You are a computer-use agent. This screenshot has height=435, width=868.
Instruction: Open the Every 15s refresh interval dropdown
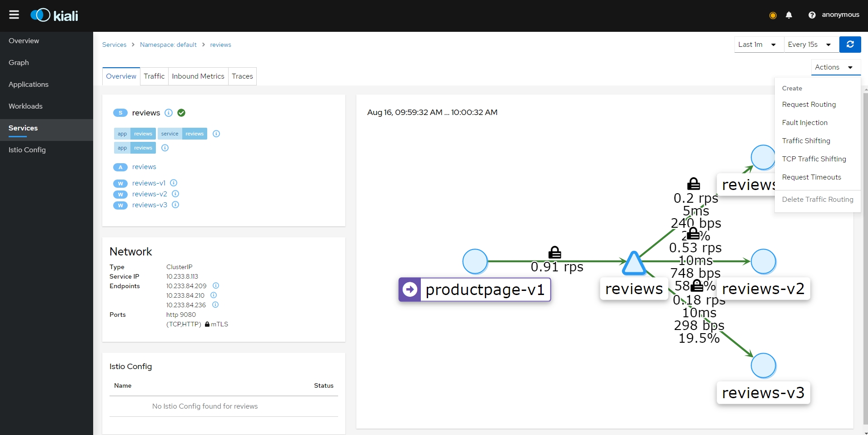[810, 45]
